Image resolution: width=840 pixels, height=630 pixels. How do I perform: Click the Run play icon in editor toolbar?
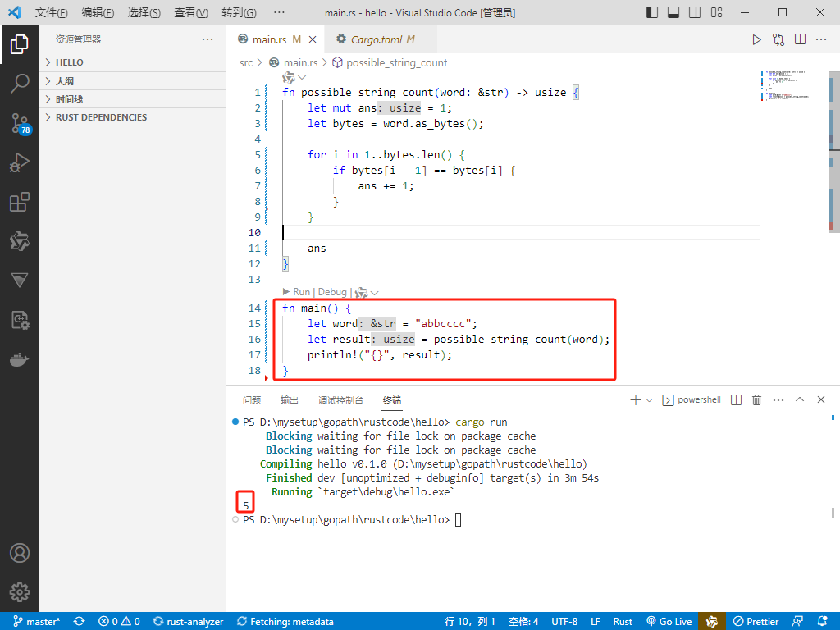(756, 39)
